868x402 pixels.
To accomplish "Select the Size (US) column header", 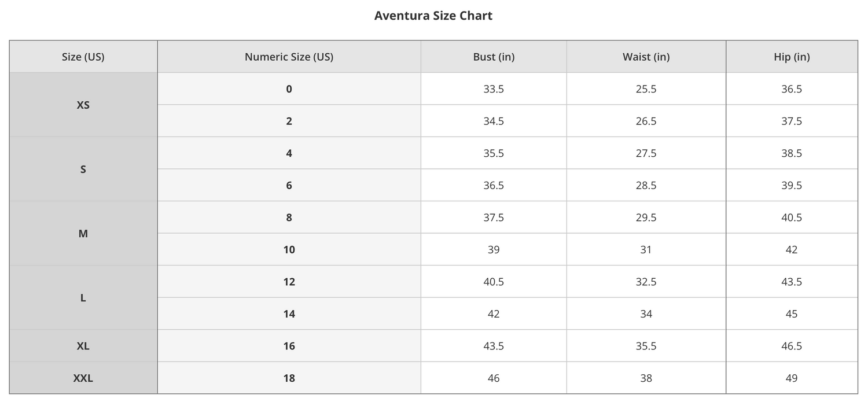I will click(83, 57).
